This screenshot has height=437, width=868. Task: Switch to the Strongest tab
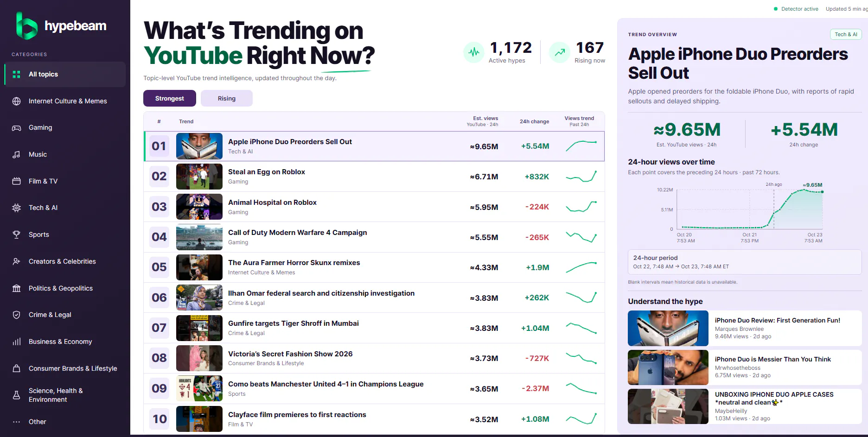[x=170, y=98]
